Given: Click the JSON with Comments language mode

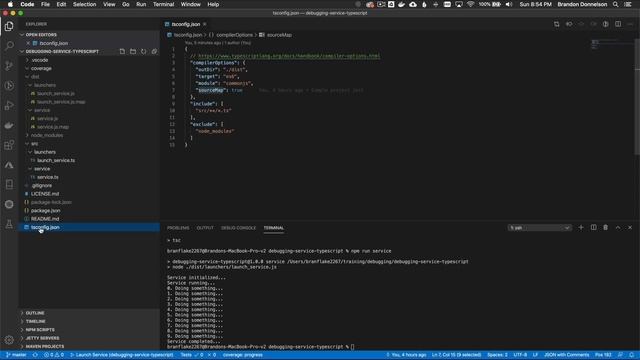Looking at the screenshot, I should 566,355.
